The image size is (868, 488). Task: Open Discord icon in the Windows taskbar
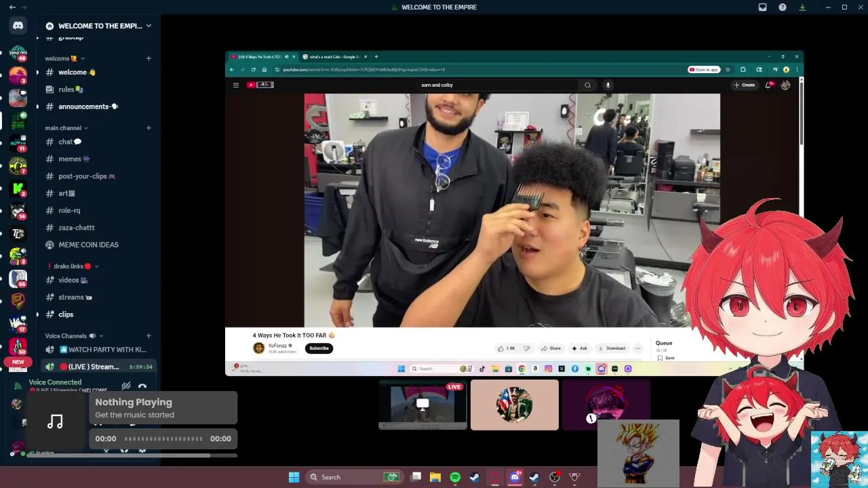tap(515, 477)
